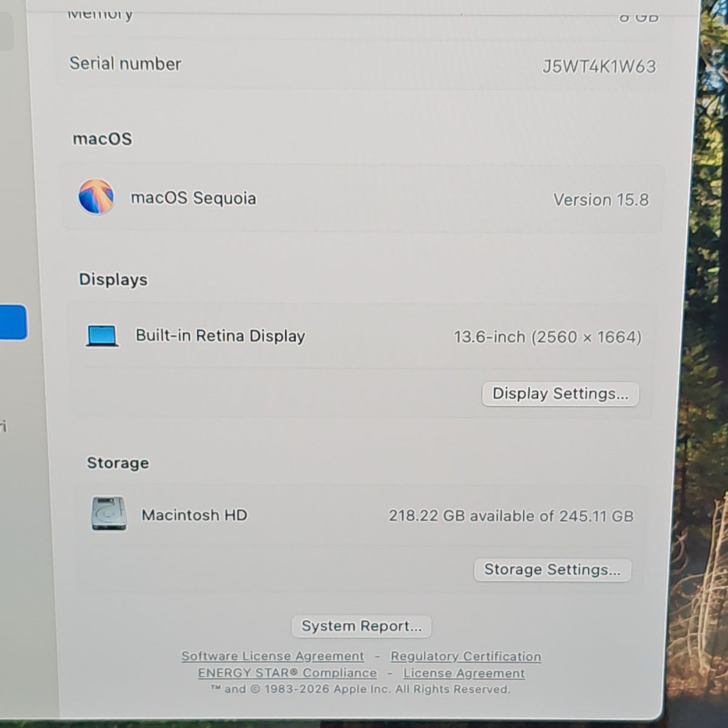Open Display Settings
The width and height of the screenshot is (728, 728).
560,394
